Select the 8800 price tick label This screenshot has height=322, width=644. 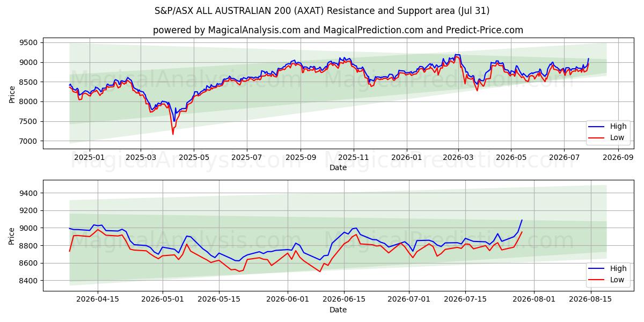point(29,246)
